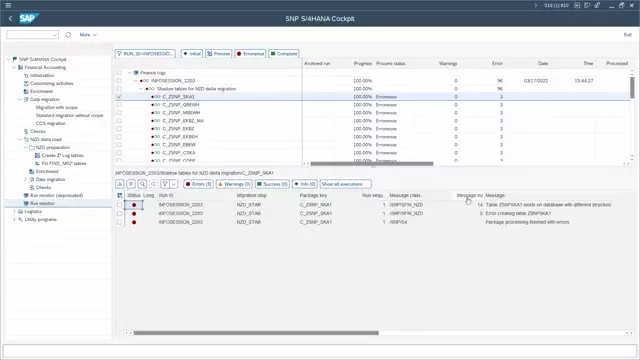Collapse the Finance logs log tree node
This screenshot has height=360, width=640.
pyautogui.click(x=130, y=73)
